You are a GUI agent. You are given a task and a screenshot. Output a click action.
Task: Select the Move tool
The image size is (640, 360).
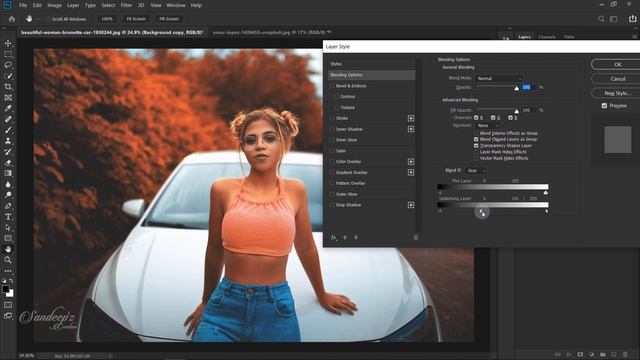pos(8,43)
